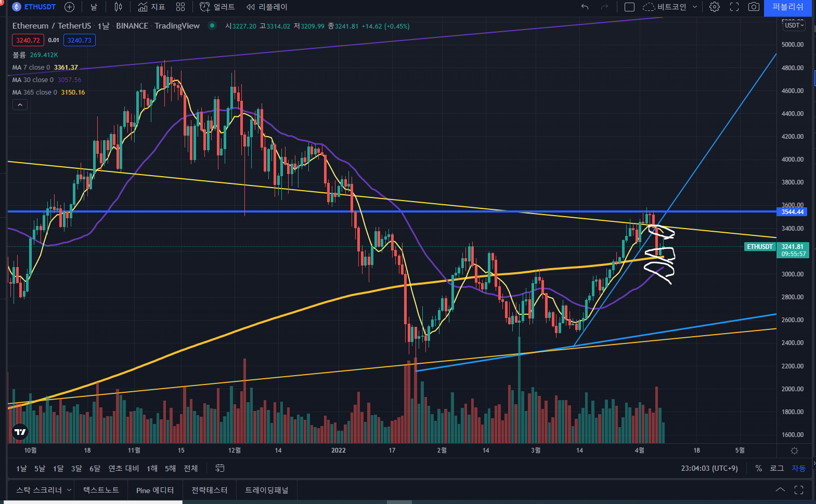Image resolution: width=816 pixels, height=504 pixels.
Task: Expand the 스탁 스크리너 dropdown arrow
Action: click(69, 490)
